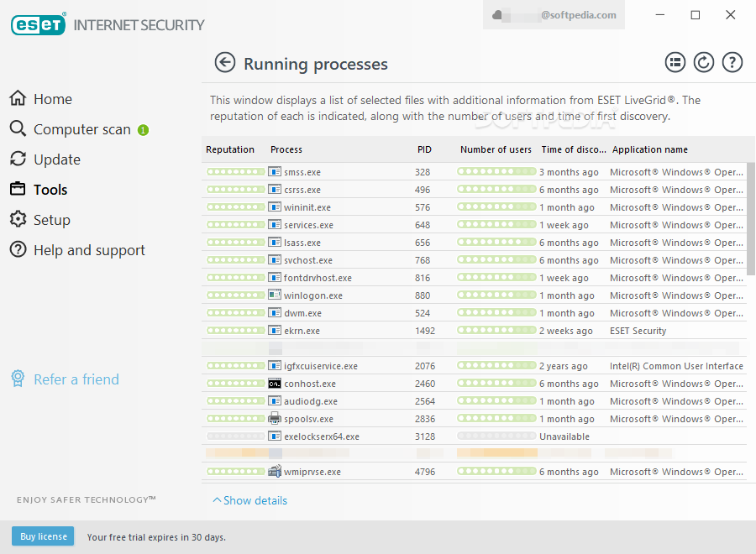Image resolution: width=756 pixels, height=554 pixels.
Task: Click the softpedia.com account button
Action: click(554, 15)
